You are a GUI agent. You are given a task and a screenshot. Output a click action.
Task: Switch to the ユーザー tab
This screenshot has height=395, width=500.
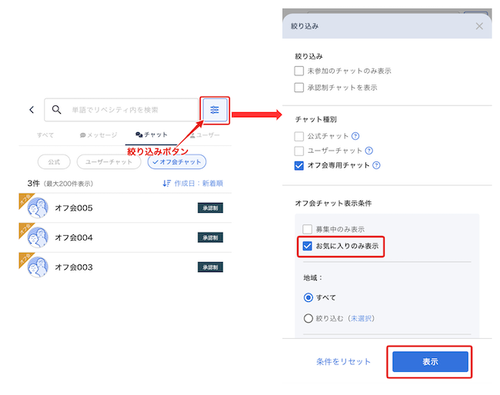[x=205, y=135]
